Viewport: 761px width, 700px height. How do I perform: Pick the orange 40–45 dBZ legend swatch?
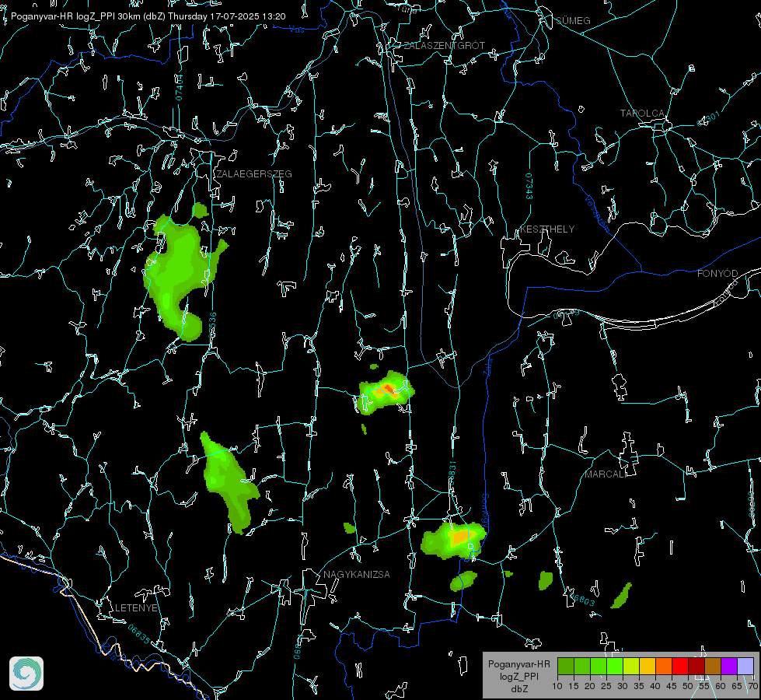pyautogui.click(x=664, y=666)
